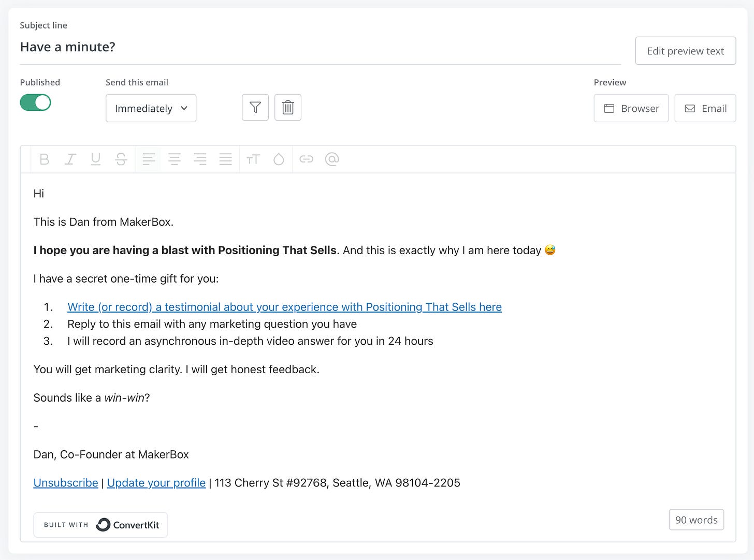Click the Unsubscribe link
The width and height of the screenshot is (754, 560).
(x=66, y=483)
